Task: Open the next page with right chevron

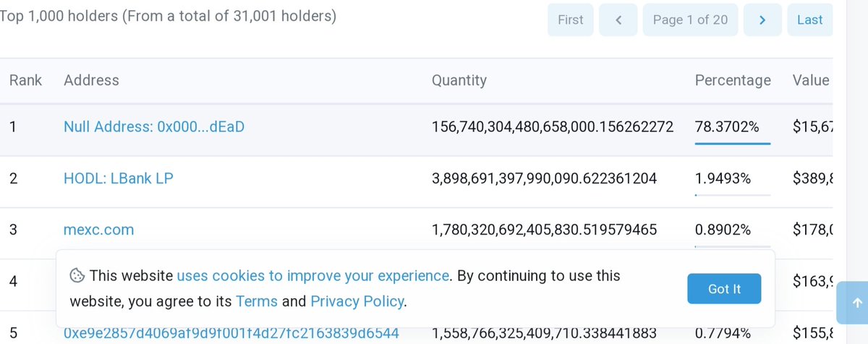Action: (x=762, y=20)
